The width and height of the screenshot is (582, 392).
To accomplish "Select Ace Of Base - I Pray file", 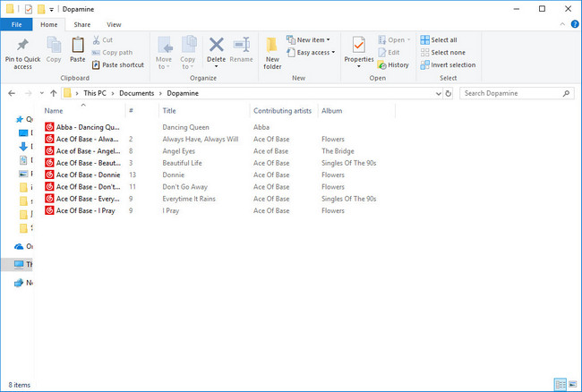I will [81, 210].
